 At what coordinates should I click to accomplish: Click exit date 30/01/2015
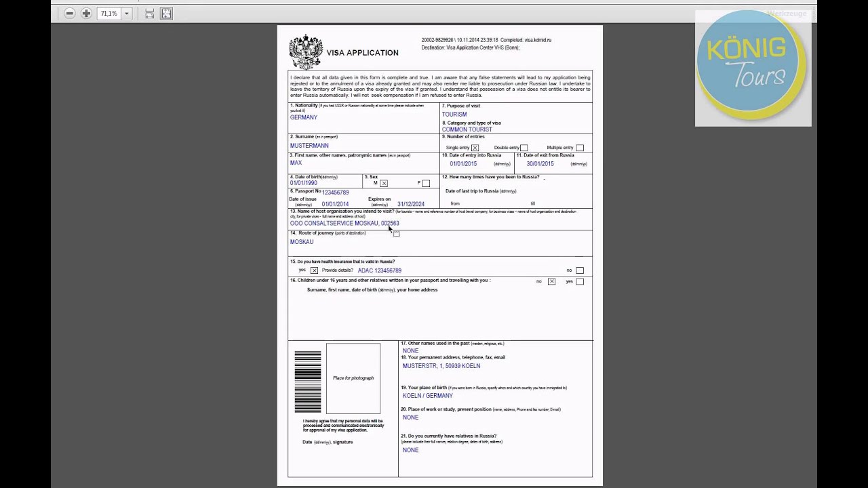pos(540,164)
